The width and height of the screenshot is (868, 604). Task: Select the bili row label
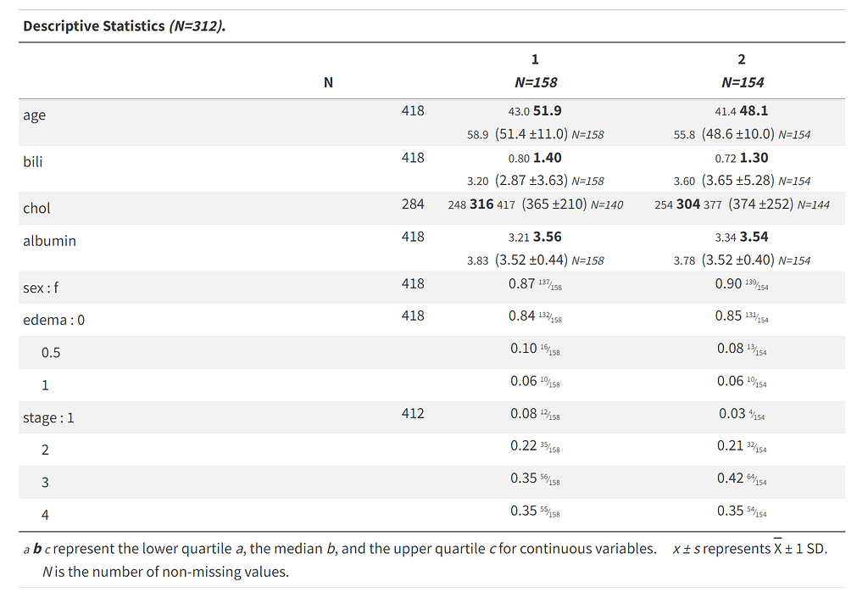(x=33, y=161)
